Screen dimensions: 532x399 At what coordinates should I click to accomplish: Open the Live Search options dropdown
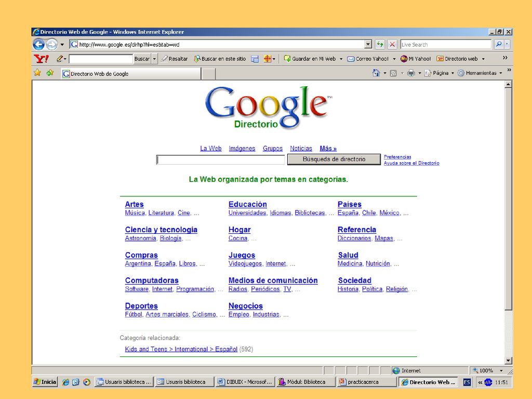pos(507,44)
